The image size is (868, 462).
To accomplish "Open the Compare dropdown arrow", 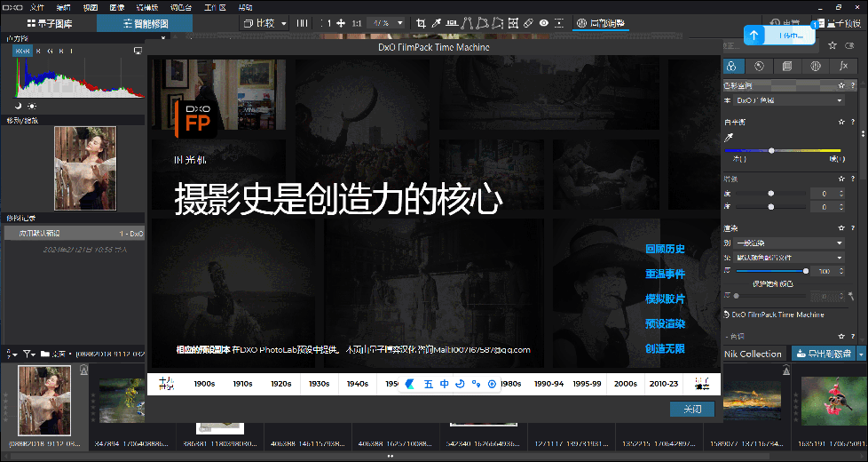I will pyautogui.click(x=284, y=23).
